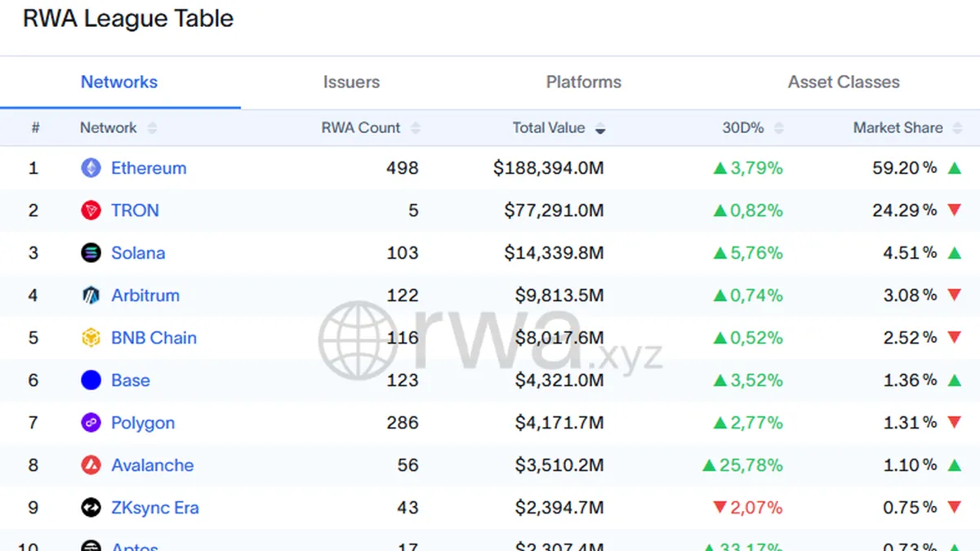980x551 pixels.
Task: Switch to the Networks tab
Action: [x=119, y=82]
